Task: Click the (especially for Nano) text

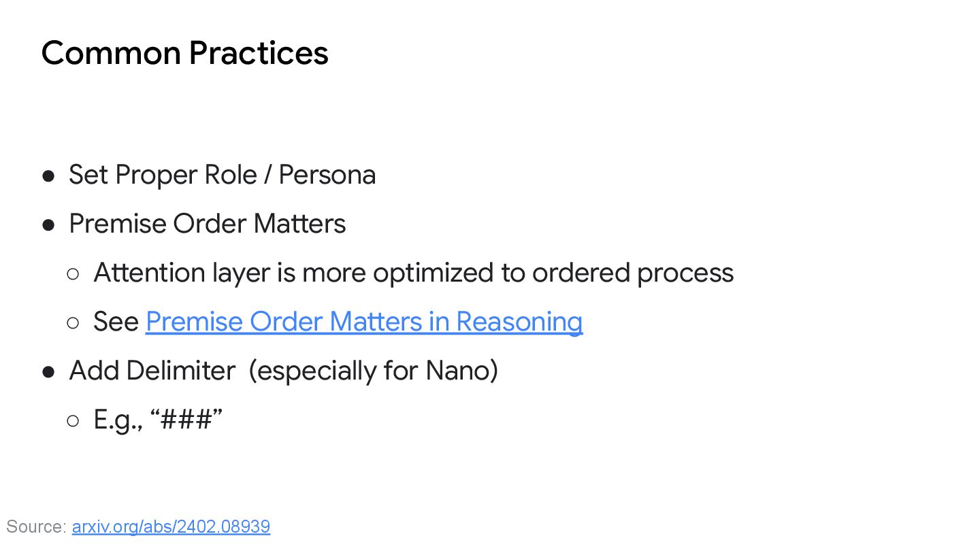Action: [x=373, y=371]
